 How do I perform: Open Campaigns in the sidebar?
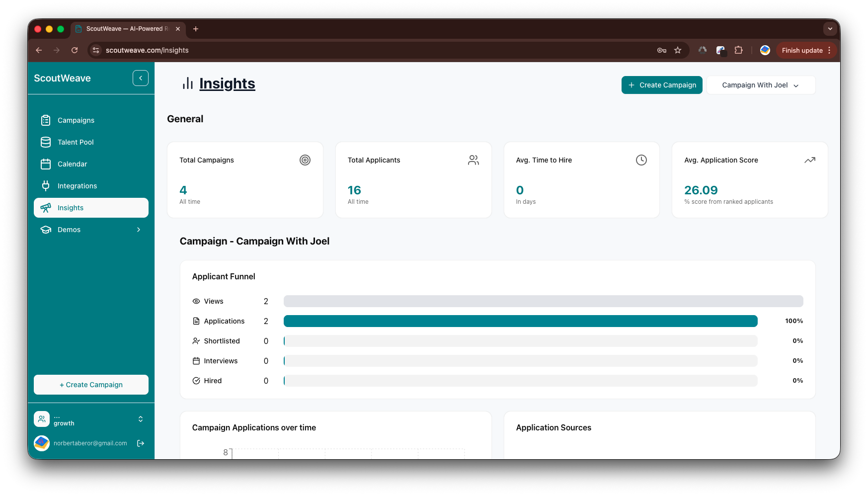[x=91, y=120]
